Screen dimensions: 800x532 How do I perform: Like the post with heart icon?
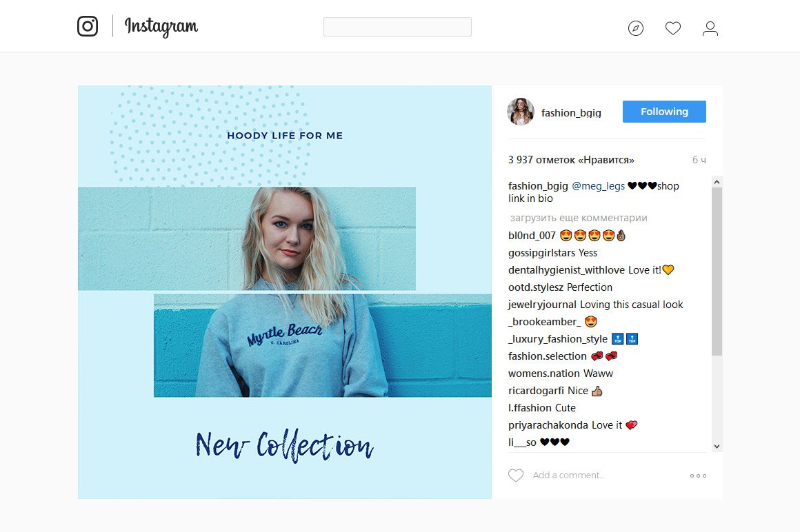(516, 475)
